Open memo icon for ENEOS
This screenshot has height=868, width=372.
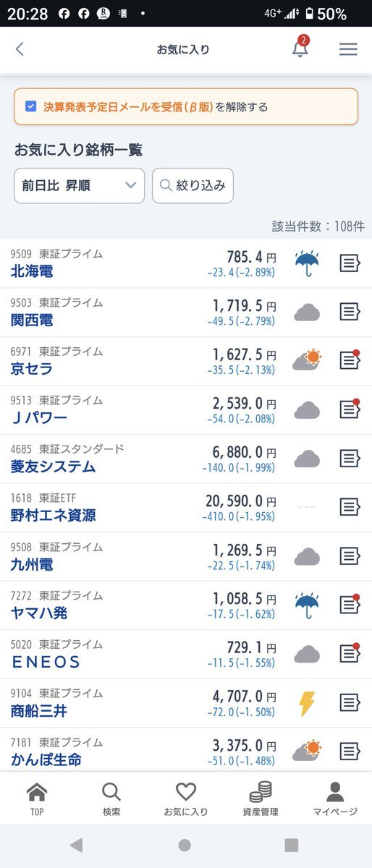click(x=350, y=653)
